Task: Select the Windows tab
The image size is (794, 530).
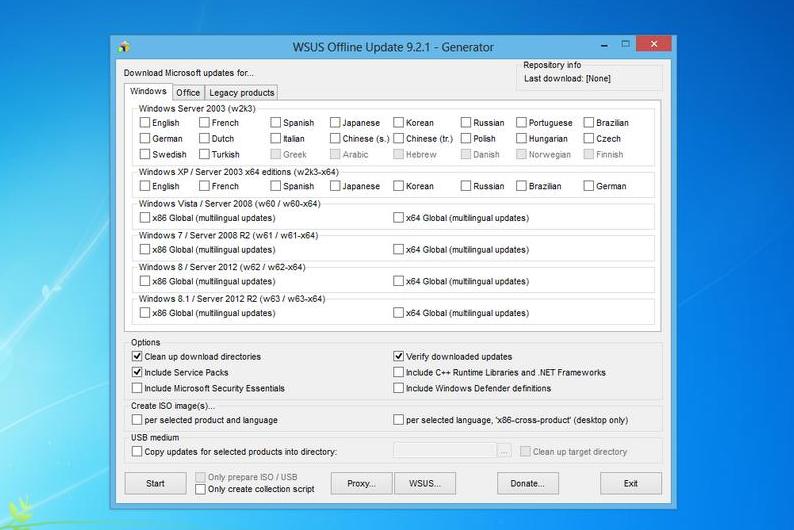Action: coord(148,91)
